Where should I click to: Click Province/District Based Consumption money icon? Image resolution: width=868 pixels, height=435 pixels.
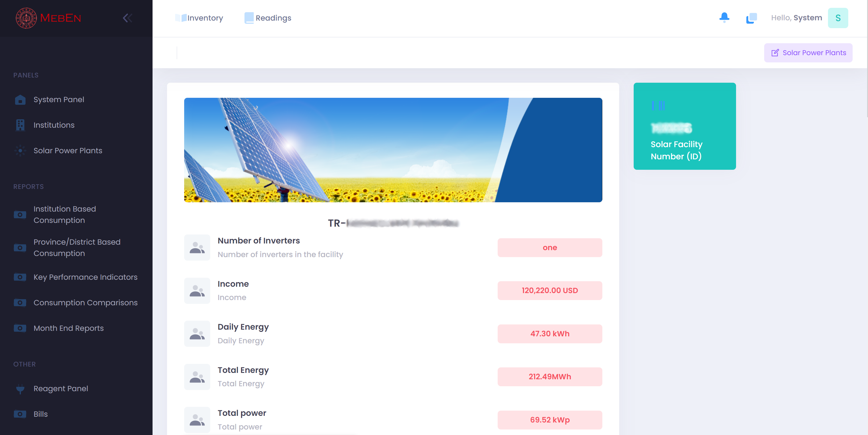tap(20, 248)
